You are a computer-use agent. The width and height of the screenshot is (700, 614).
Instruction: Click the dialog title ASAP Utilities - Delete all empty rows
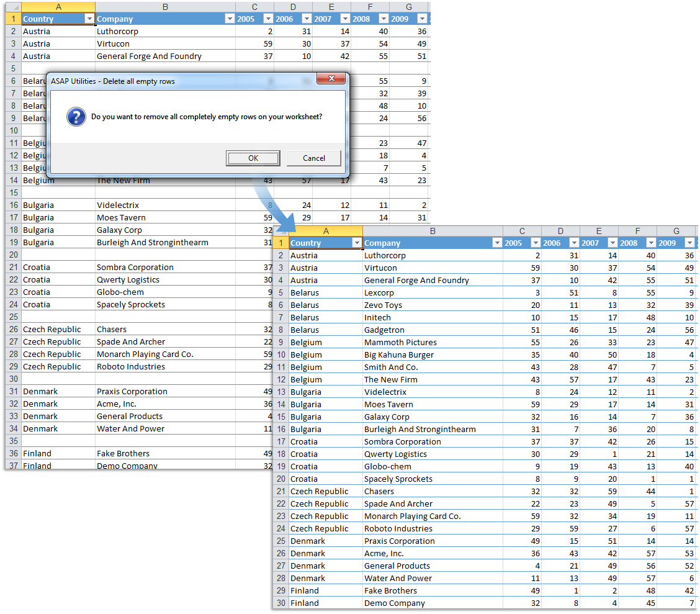pyautogui.click(x=112, y=81)
